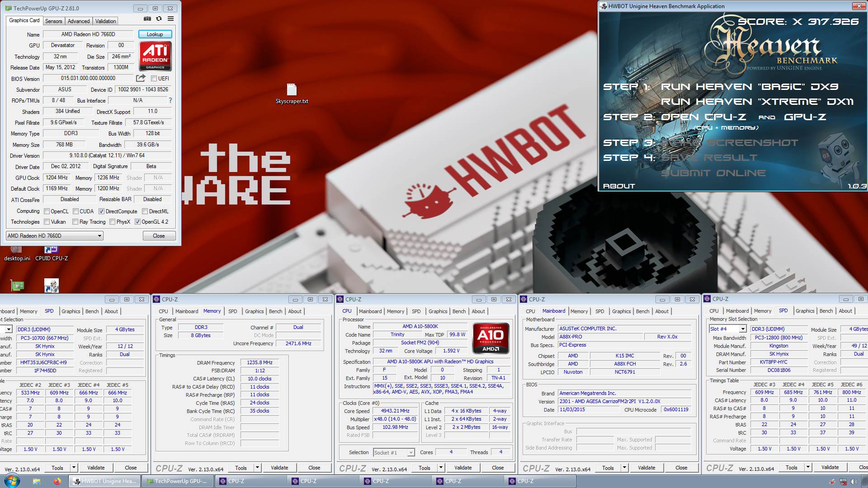
Task: Click the Bus Interface question mark
Action: point(170,100)
